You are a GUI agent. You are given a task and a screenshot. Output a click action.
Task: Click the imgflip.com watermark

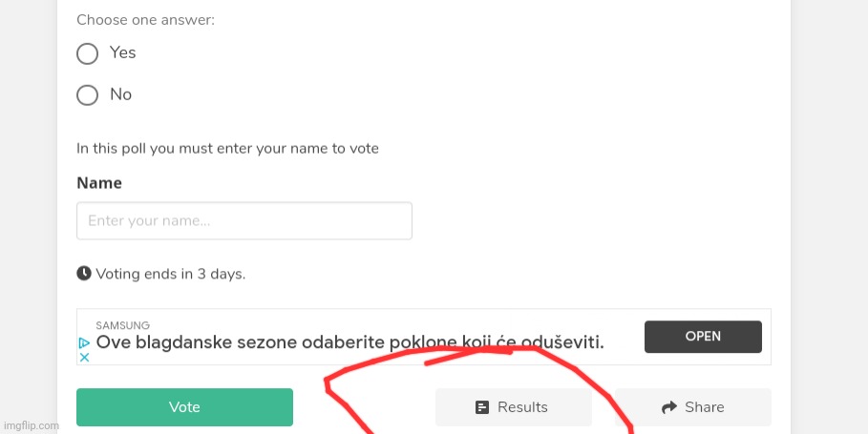[x=25, y=425]
